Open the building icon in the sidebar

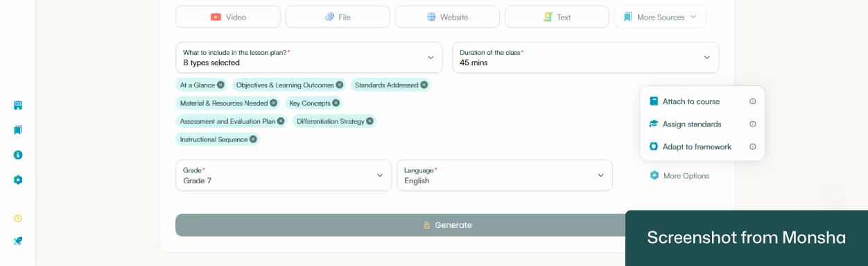18,106
